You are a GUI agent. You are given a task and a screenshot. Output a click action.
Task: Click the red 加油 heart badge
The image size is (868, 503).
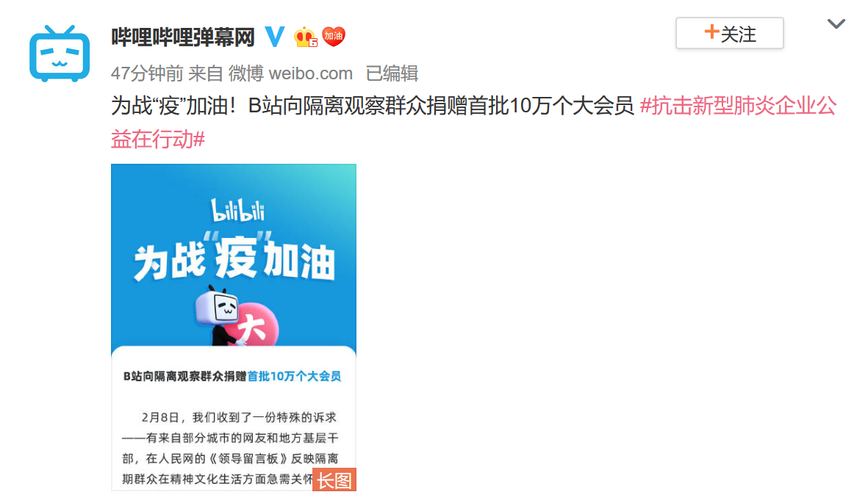333,37
